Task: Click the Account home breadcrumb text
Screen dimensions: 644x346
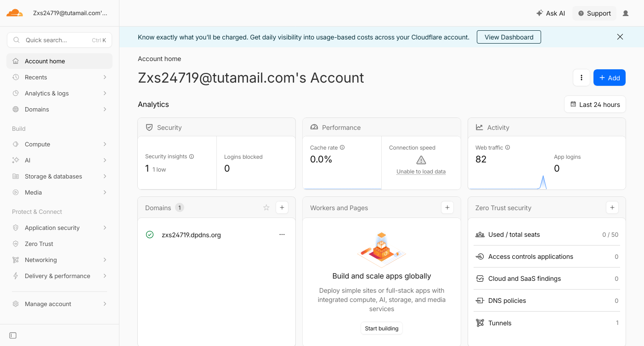Action: coord(159,59)
